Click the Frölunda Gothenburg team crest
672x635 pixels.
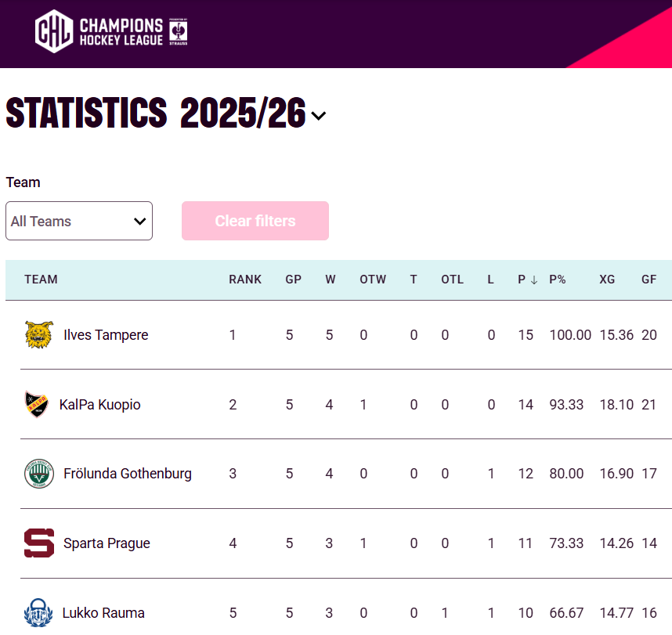38,474
